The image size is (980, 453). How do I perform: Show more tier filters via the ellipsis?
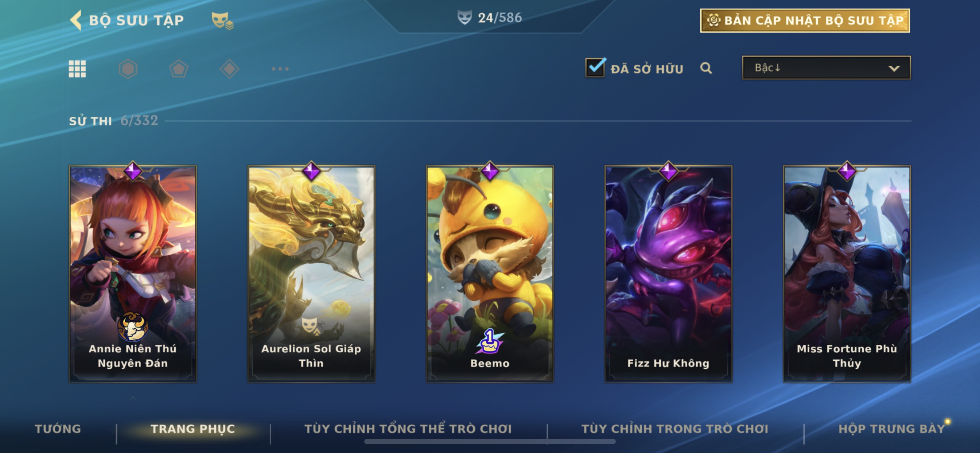point(280,69)
